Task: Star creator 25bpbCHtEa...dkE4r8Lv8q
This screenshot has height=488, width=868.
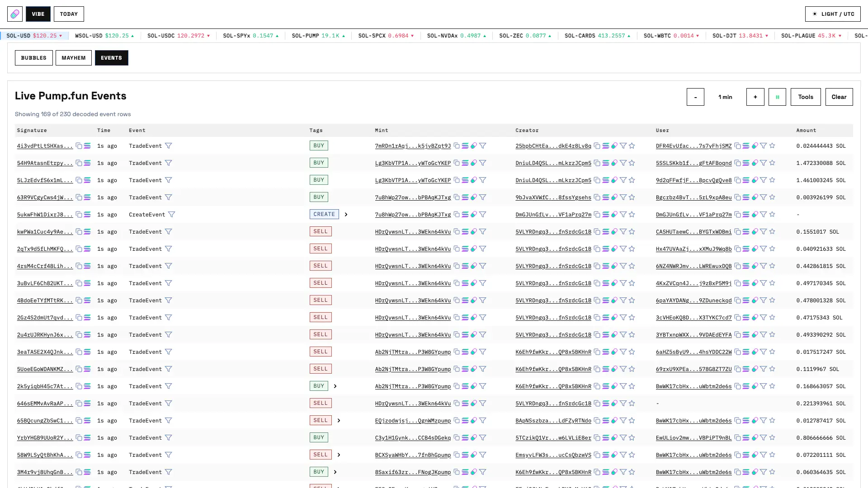Action: click(632, 146)
